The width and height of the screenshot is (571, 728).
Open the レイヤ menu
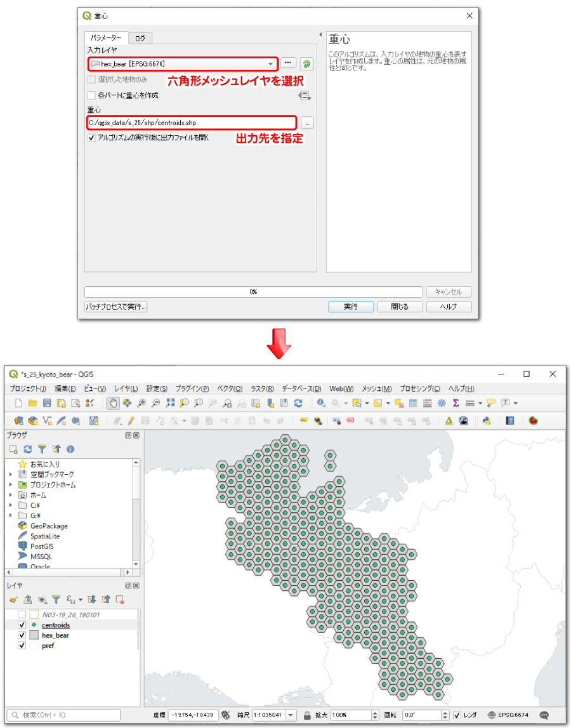(126, 388)
